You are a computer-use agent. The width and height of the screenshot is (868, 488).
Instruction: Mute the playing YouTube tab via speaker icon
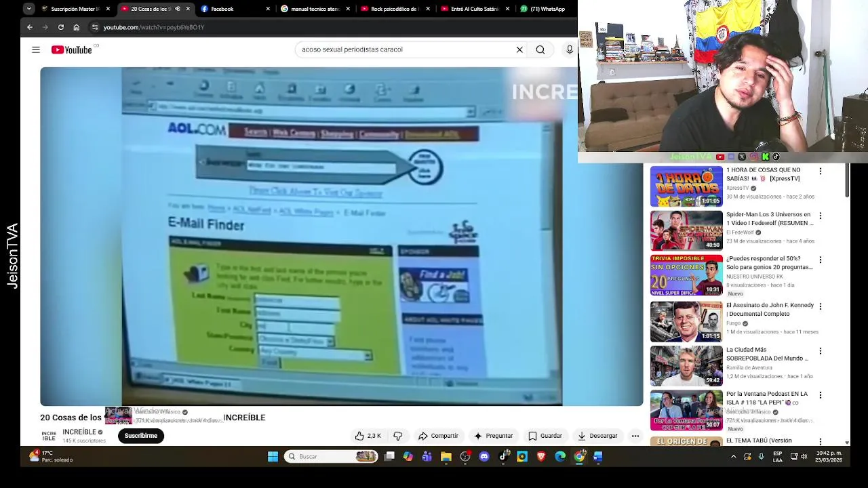[x=178, y=9]
